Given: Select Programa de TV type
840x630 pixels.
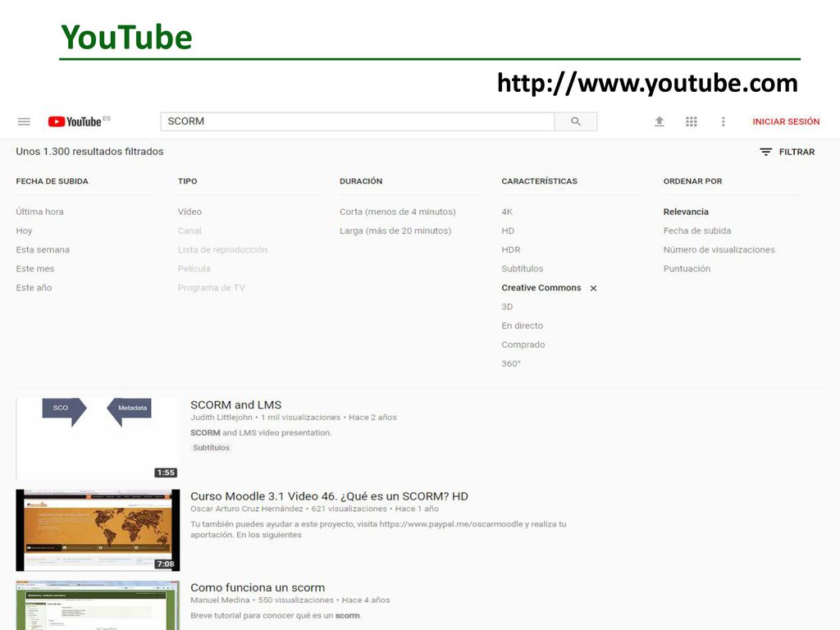Looking at the screenshot, I should coord(211,288).
